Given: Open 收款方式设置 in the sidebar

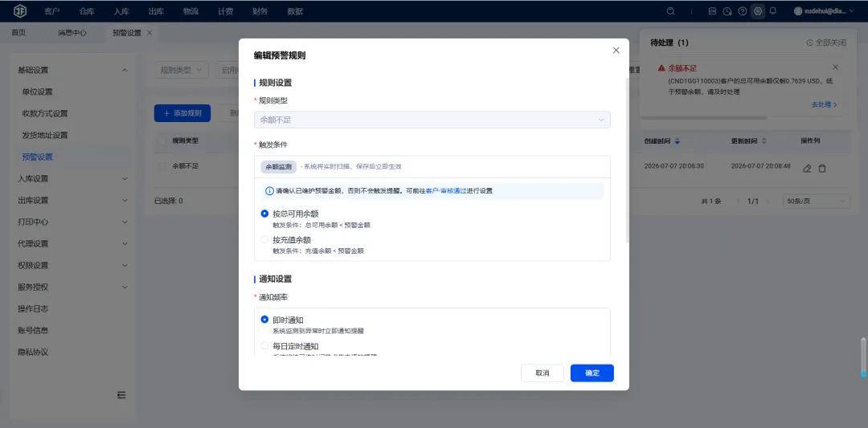Looking at the screenshot, I should 45,113.
